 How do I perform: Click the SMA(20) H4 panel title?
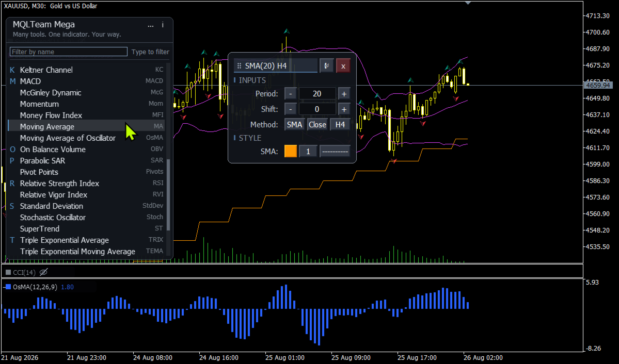266,66
